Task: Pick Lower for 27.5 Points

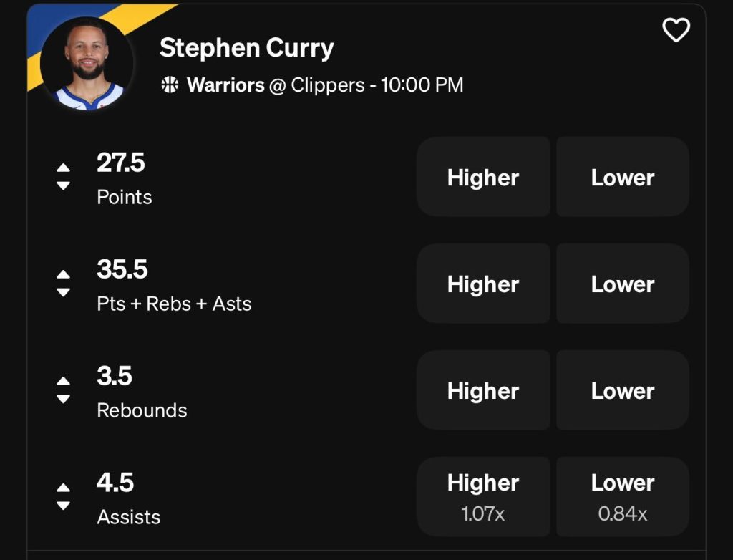Action: point(622,177)
